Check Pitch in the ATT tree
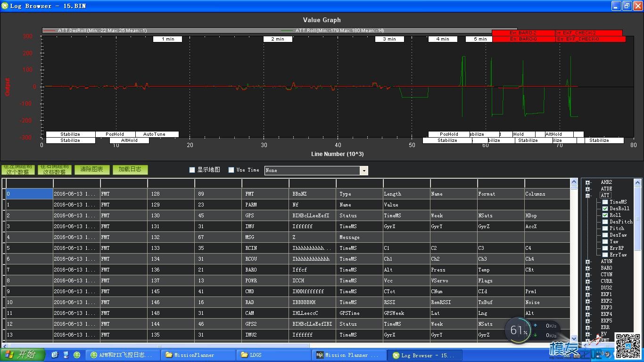 pos(605,228)
